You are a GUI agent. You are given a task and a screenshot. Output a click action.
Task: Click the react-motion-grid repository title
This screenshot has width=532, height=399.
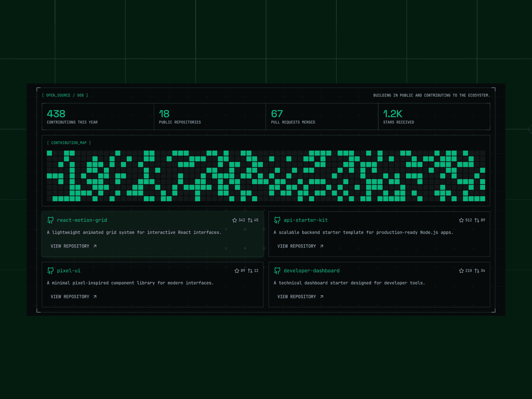[x=82, y=220]
